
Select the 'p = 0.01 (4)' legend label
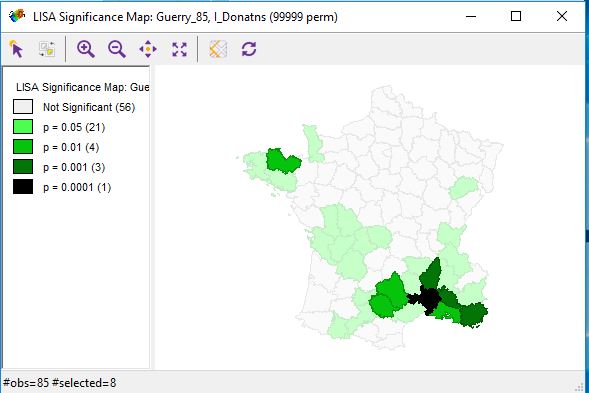click(x=71, y=147)
